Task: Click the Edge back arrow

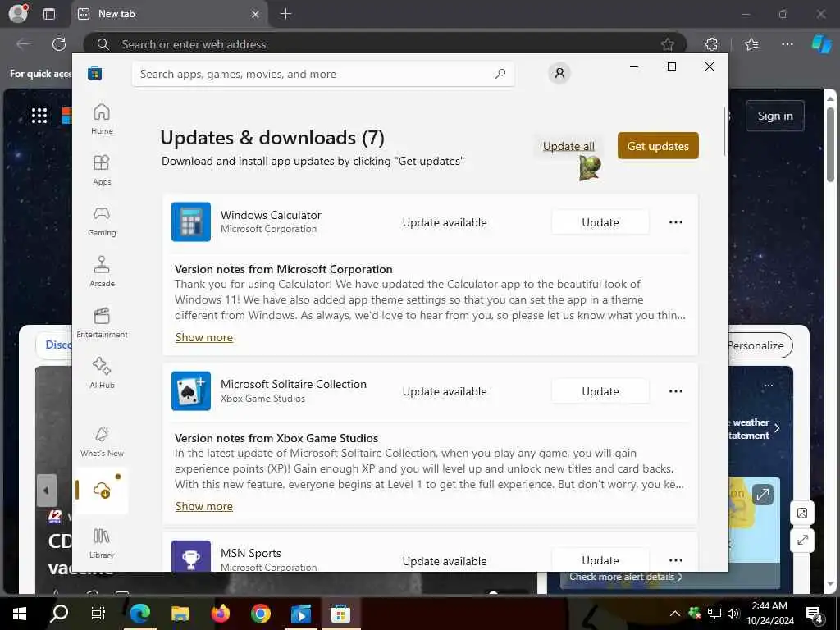Action: coord(23,44)
